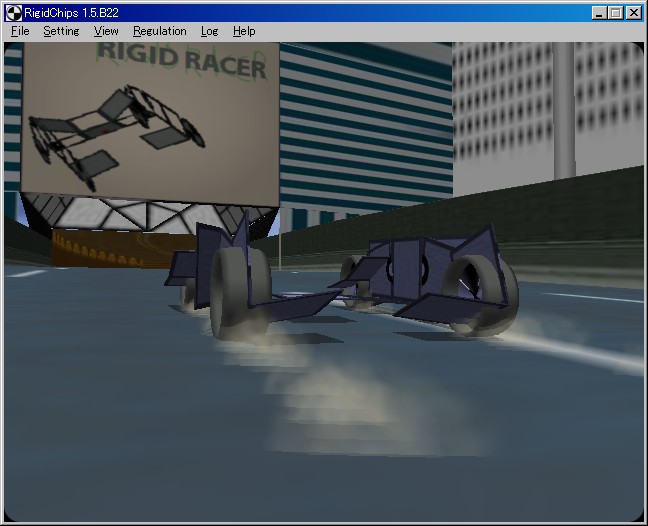Maximize the RigidChips window
648x526 pixels.
615,13
